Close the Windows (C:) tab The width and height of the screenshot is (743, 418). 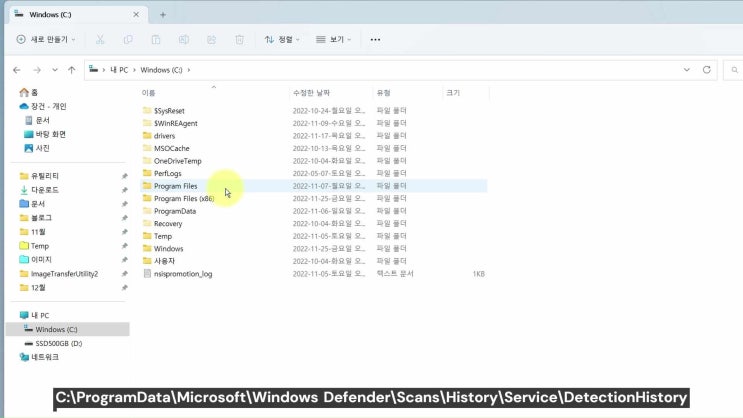click(136, 15)
